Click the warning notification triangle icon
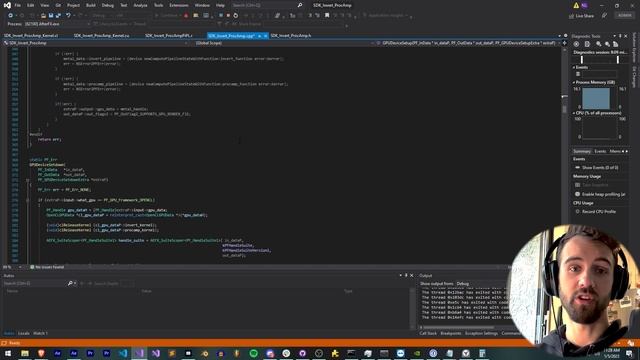The height and width of the screenshot is (360, 640). point(576,5)
